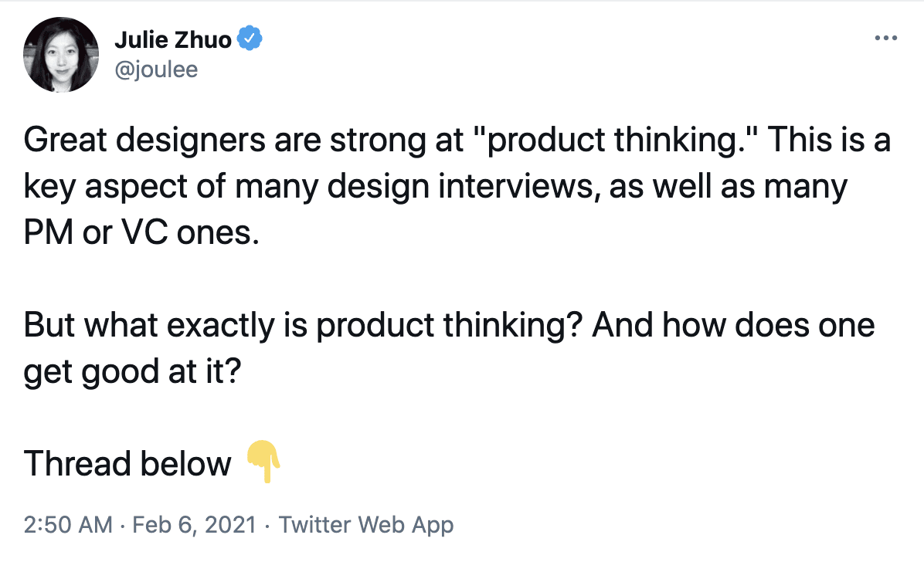Click the words "This is a"
Viewport: 924px width, 562px height.
point(829,140)
